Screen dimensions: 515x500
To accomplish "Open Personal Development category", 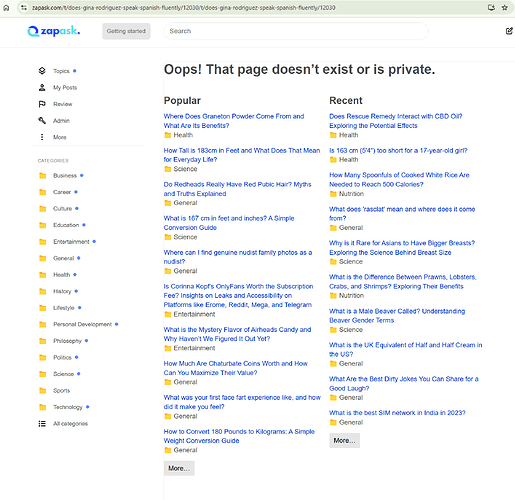I will click(82, 324).
